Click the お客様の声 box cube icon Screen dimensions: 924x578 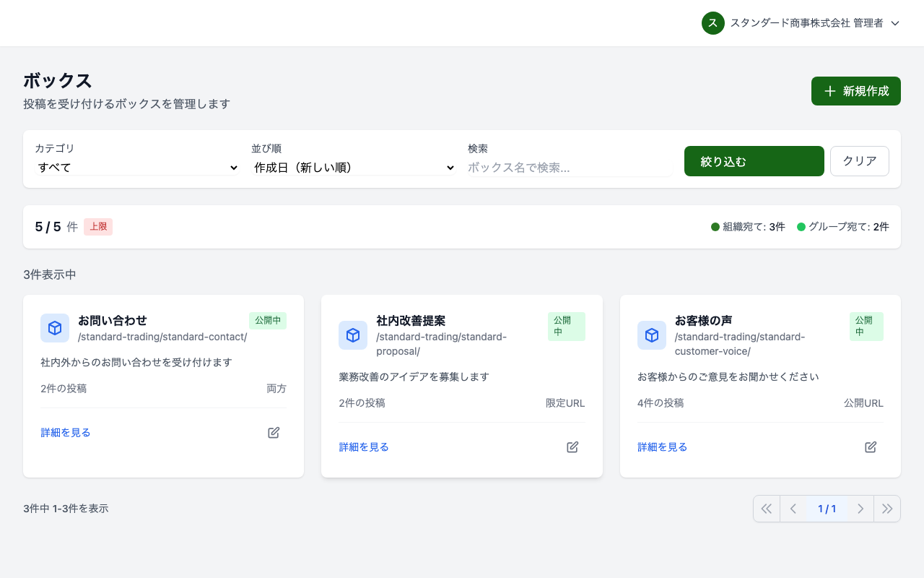652,335
